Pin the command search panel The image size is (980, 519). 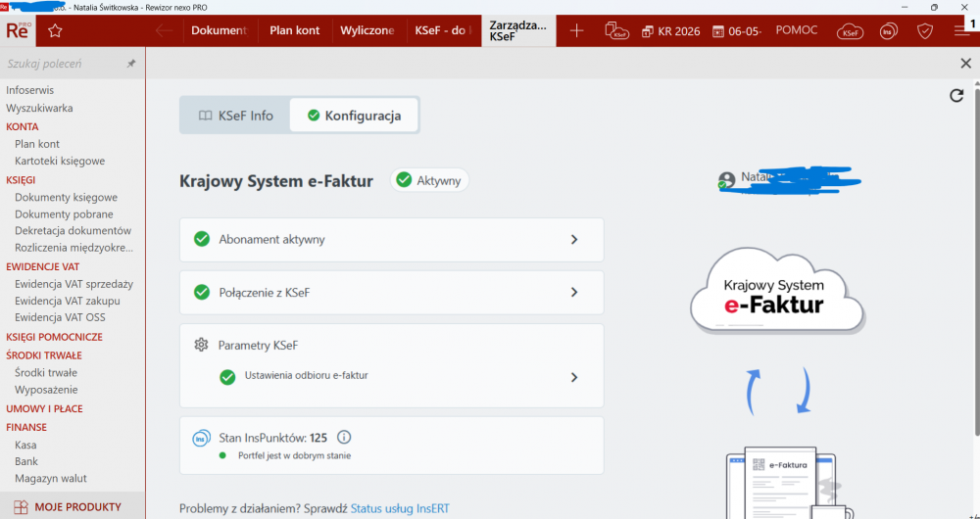click(x=131, y=64)
